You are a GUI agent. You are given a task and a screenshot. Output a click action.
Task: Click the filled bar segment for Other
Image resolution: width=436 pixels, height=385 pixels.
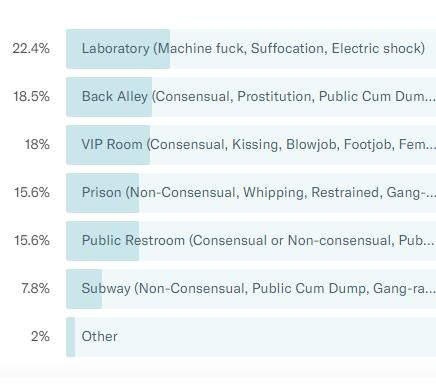71,337
